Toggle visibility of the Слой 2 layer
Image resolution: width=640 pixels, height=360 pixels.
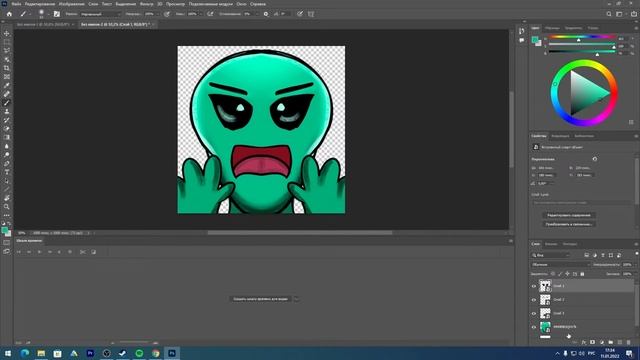(x=534, y=300)
